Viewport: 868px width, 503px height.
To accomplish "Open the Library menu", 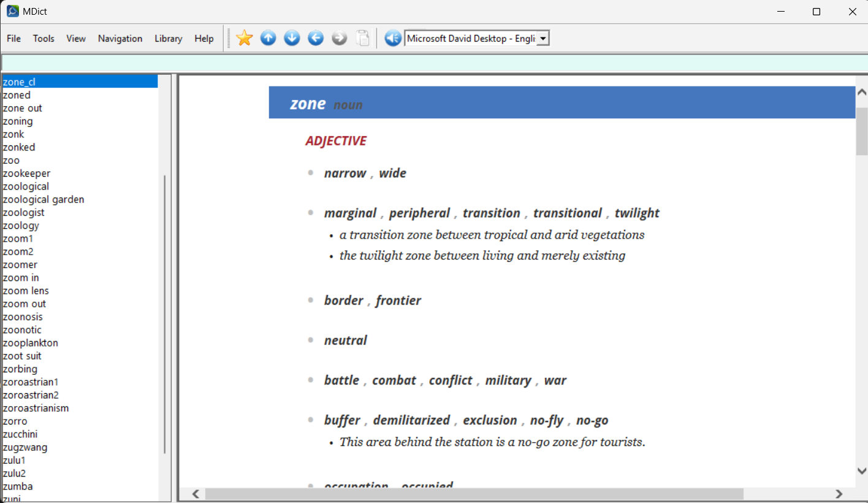I will point(168,39).
